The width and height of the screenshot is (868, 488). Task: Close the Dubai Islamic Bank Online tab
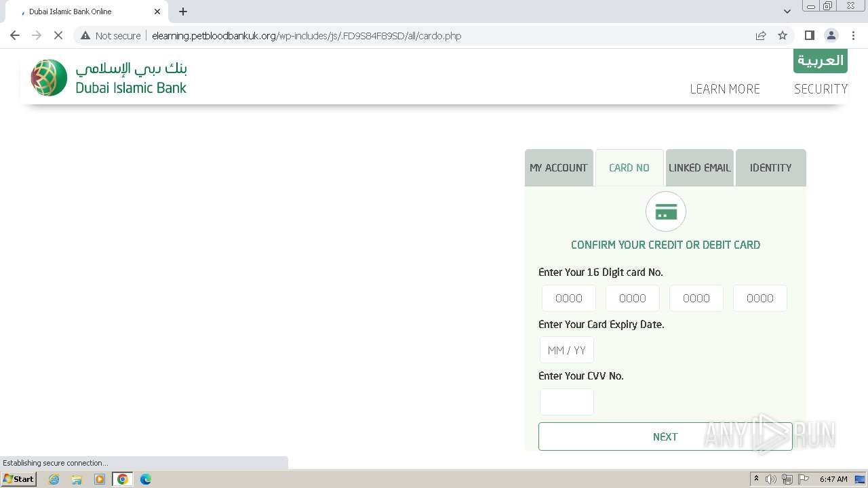pos(157,12)
